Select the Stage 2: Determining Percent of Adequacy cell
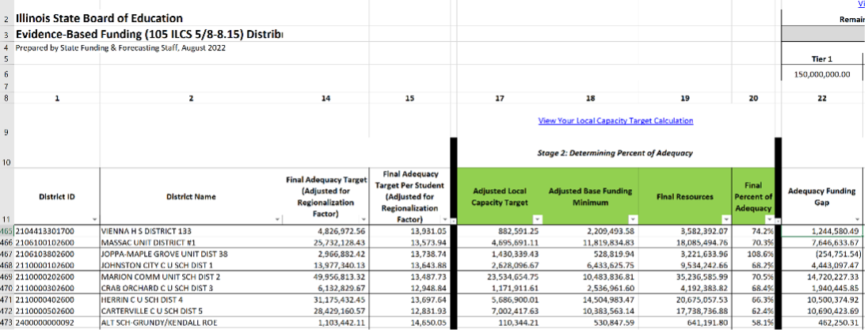Viewport: 868px width, 333px height. (615, 152)
